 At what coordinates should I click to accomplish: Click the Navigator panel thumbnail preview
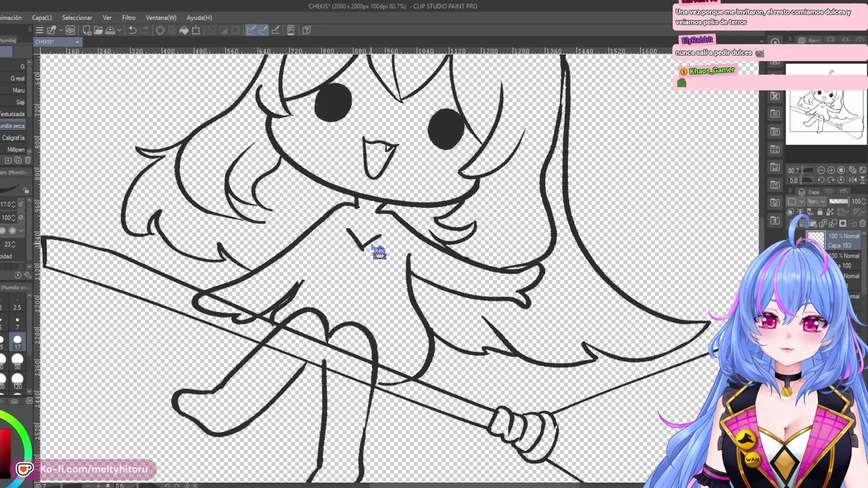[826, 104]
